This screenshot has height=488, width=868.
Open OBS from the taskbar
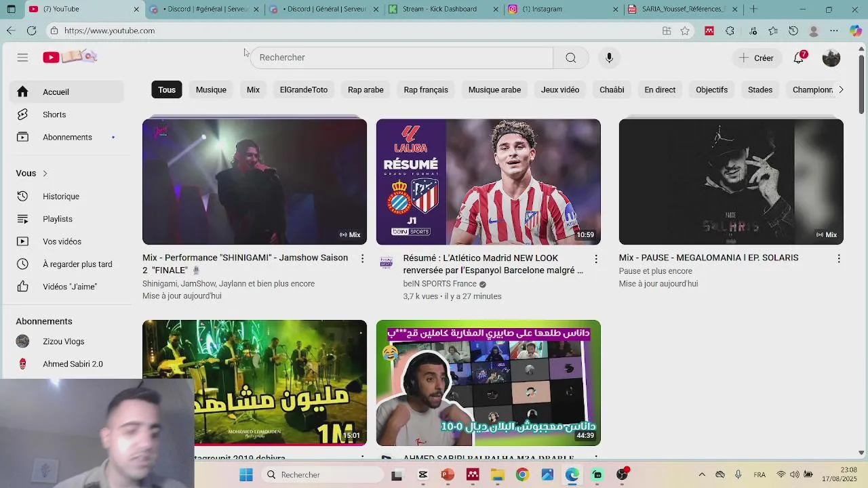pos(622,475)
